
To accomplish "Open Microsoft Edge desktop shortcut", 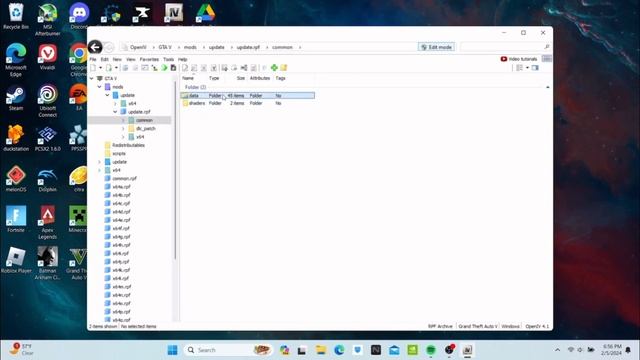I will tap(16, 60).
